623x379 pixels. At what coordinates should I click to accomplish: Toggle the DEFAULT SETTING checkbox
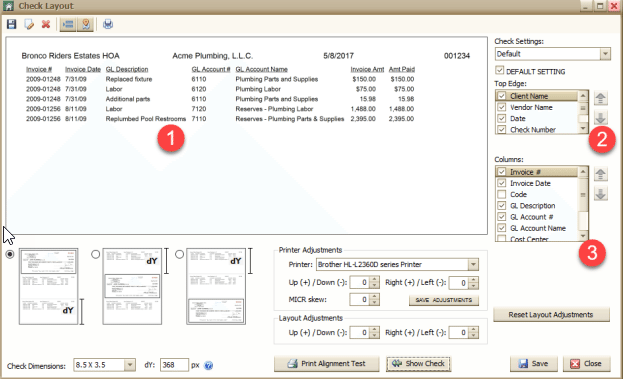[499, 71]
